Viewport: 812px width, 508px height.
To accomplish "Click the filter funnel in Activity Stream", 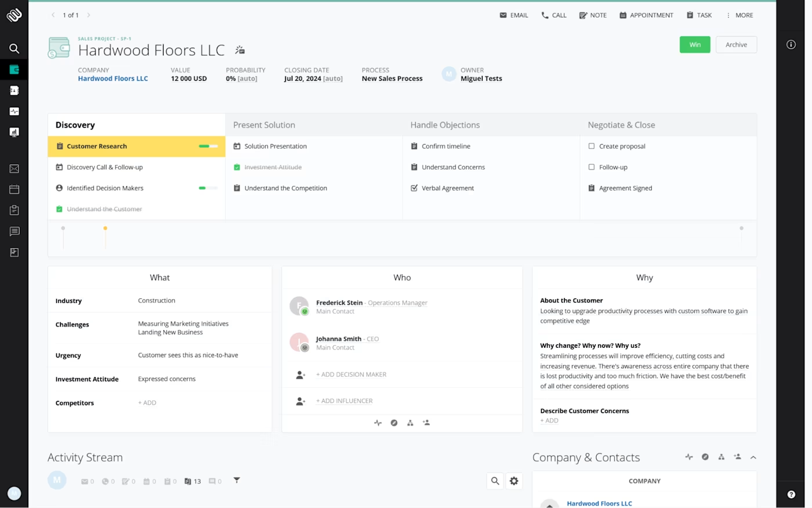I will tap(237, 480).
